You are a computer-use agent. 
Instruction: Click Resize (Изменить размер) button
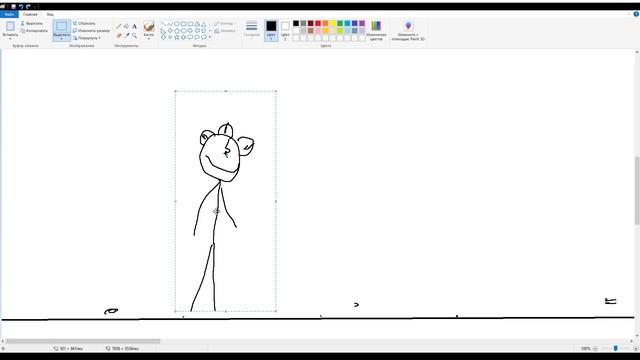pos(91,31)
